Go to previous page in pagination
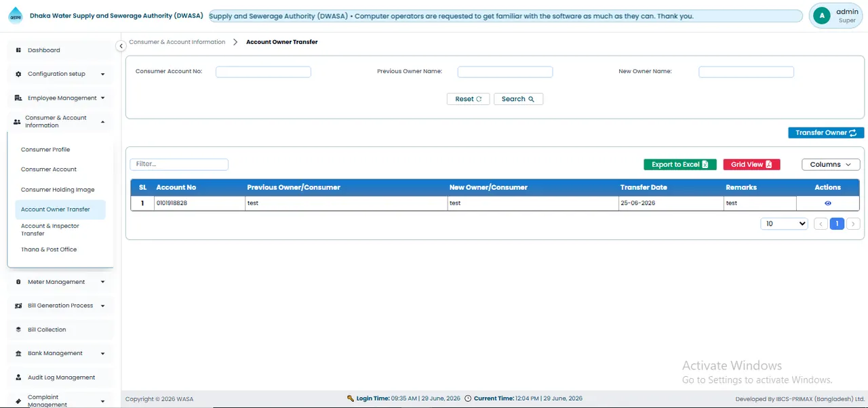This screenshot has height=408, width=868. click(821, 224)
